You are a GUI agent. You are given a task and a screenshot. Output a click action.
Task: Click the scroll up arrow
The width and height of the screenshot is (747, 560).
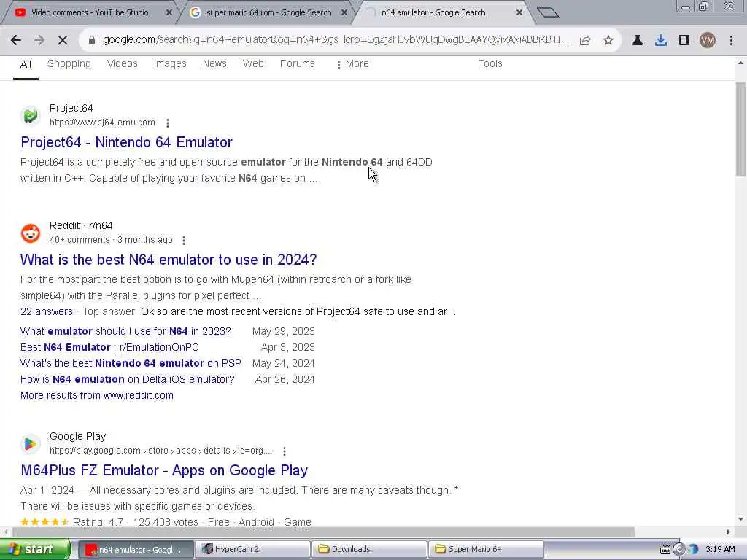[741, 63]
